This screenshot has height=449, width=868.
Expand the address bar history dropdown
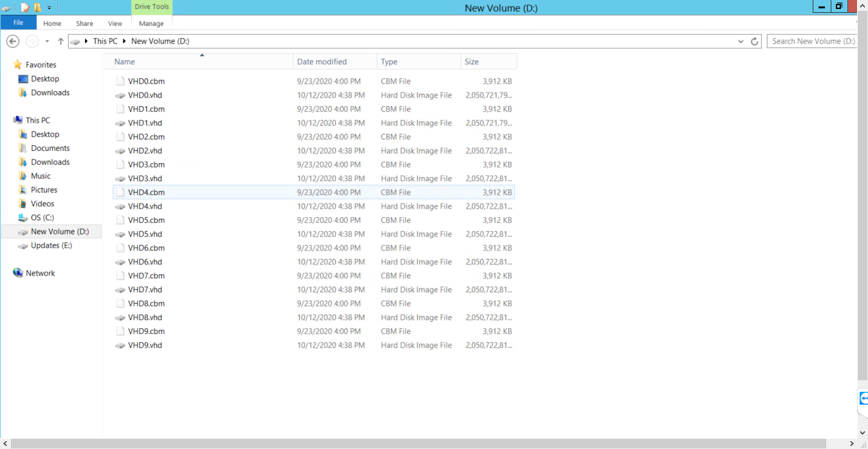741,41
